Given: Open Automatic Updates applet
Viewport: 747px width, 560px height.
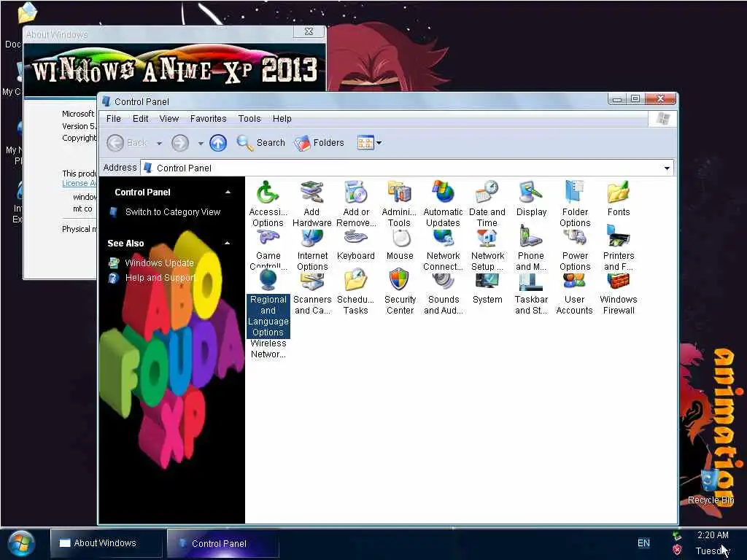Looking at the screenshot, I should click(443, 204).
